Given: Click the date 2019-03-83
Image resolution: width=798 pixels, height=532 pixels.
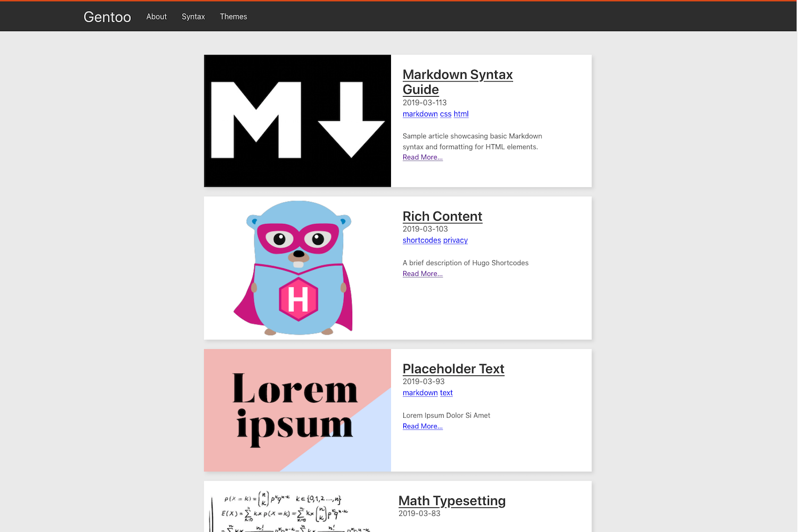Looking at the screenshot, I should 419,513.
